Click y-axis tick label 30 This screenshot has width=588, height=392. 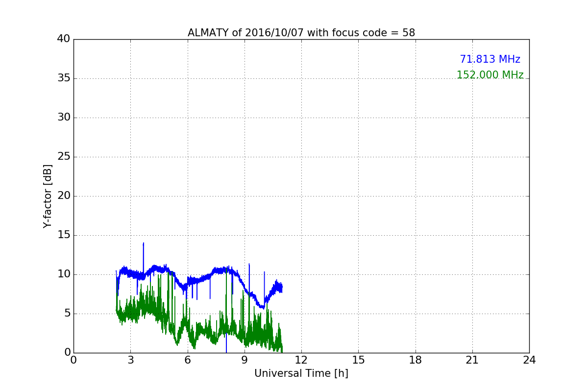[64, 118]
